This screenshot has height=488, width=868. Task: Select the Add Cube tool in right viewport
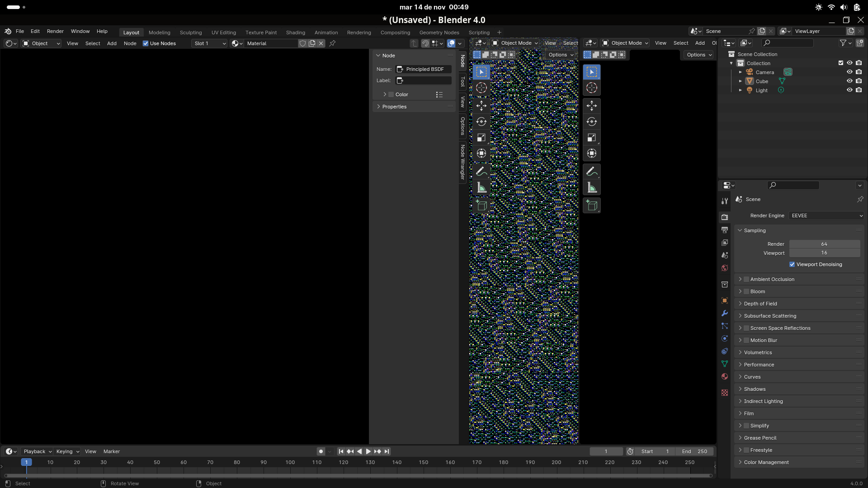pyautogui.click(x=592, y=206)
